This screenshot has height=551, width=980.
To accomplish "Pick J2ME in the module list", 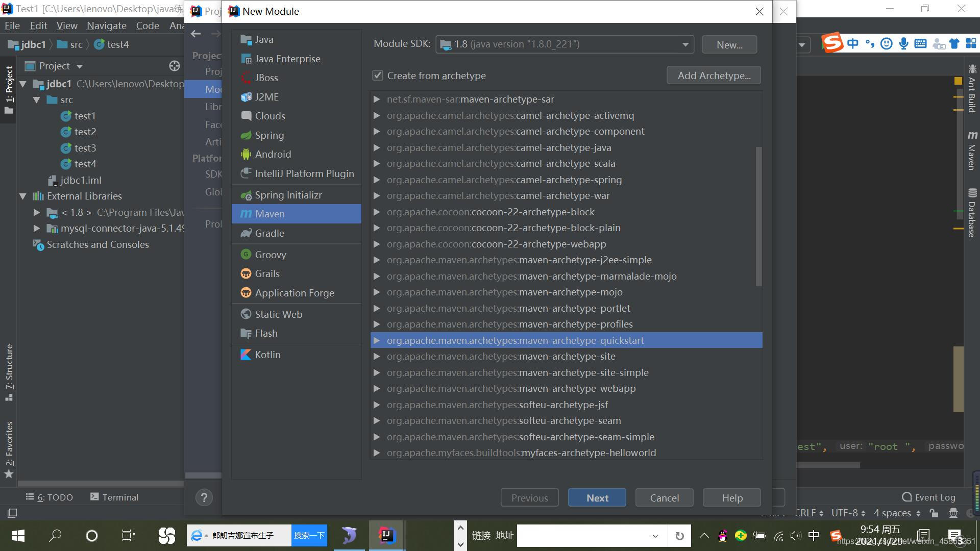I will click(296, 97).
